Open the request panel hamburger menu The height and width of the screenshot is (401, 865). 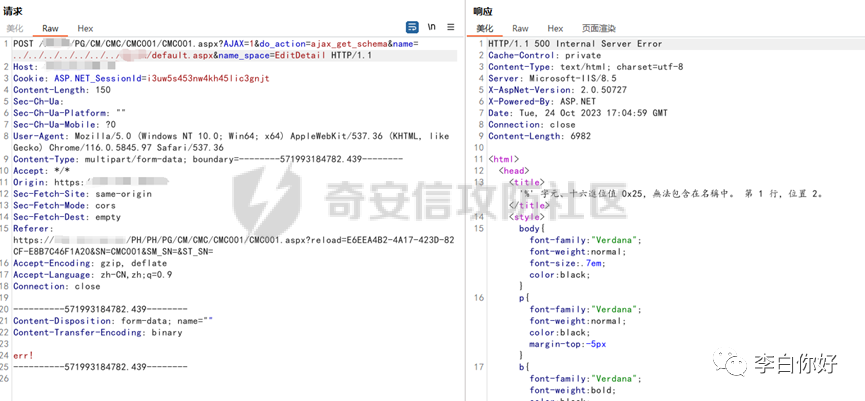pos(451,27)
